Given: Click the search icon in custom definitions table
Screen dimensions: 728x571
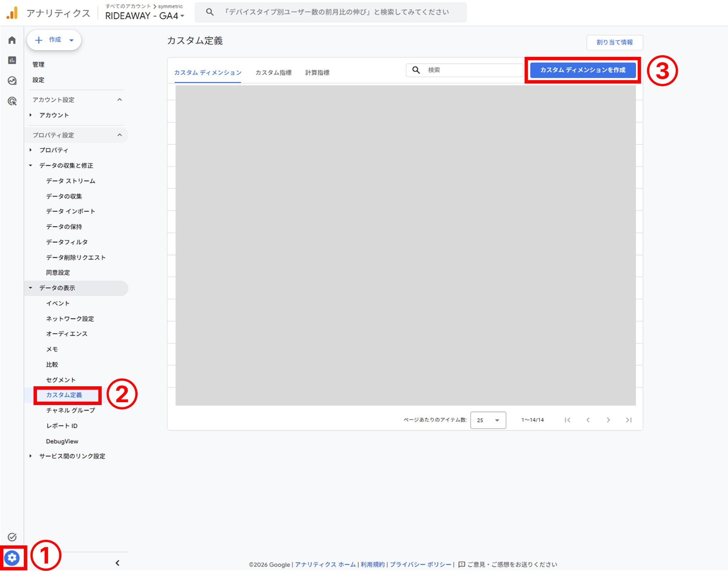Looking at the screenshot, I should pos(416,70).
